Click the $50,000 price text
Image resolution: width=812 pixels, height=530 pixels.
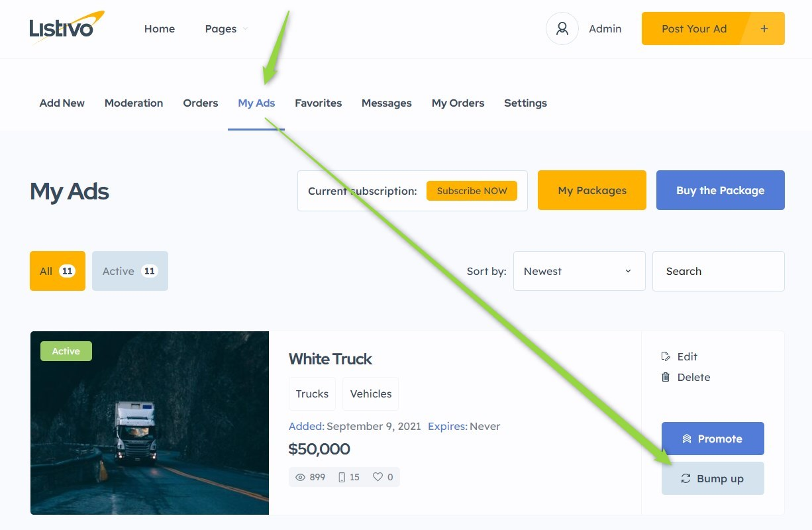point(319,449)
